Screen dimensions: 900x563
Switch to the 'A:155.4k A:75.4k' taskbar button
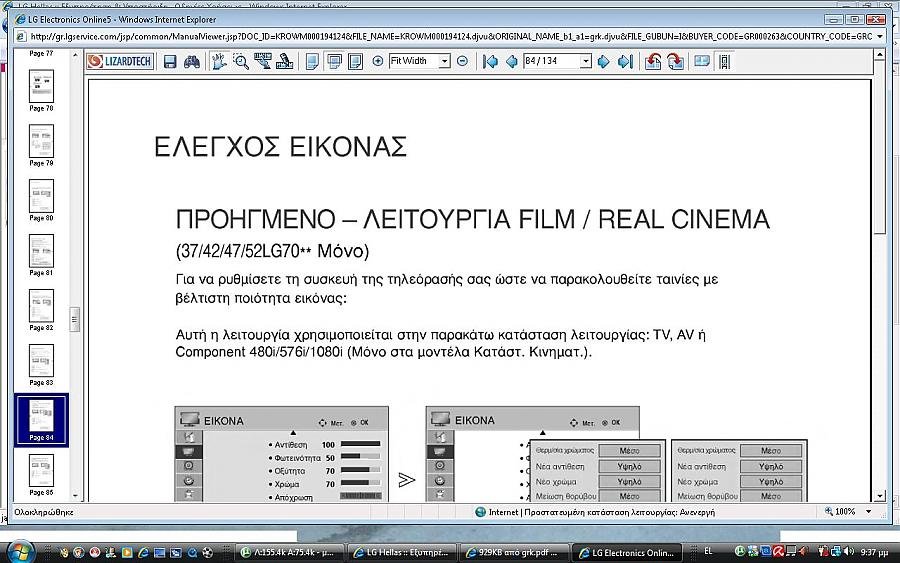tap(289, 553)
